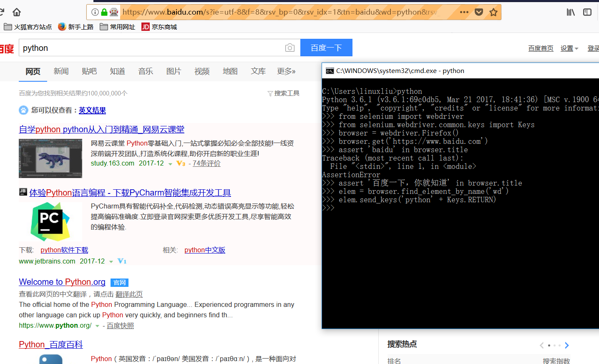The height and width of the screenshot is (364, 599).
Task: Switch to 知道 tab
Action: pyautogui.click(x=117, y=71)
